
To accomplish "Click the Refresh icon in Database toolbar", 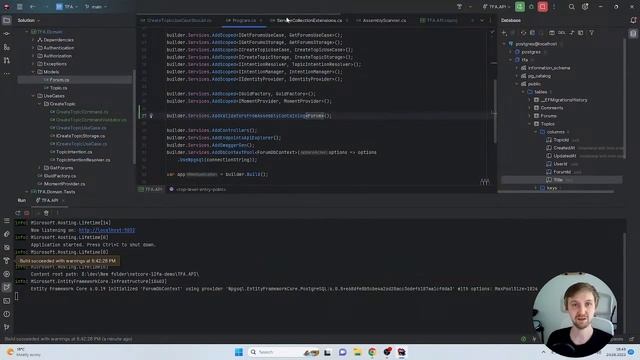I will (523, 33).
